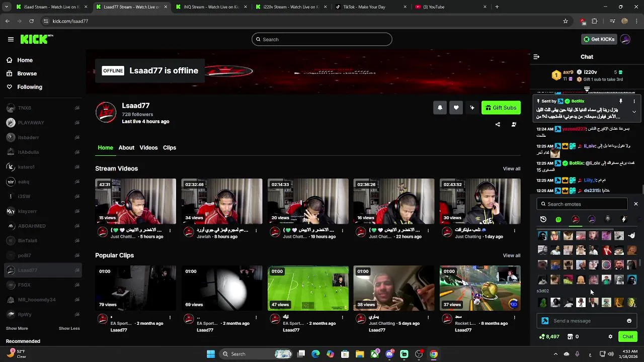The height and width of the screenshot is (362, 644).
Task: Open emoji picker in message box
Action: pyautogui.click(x=629, y=321)
